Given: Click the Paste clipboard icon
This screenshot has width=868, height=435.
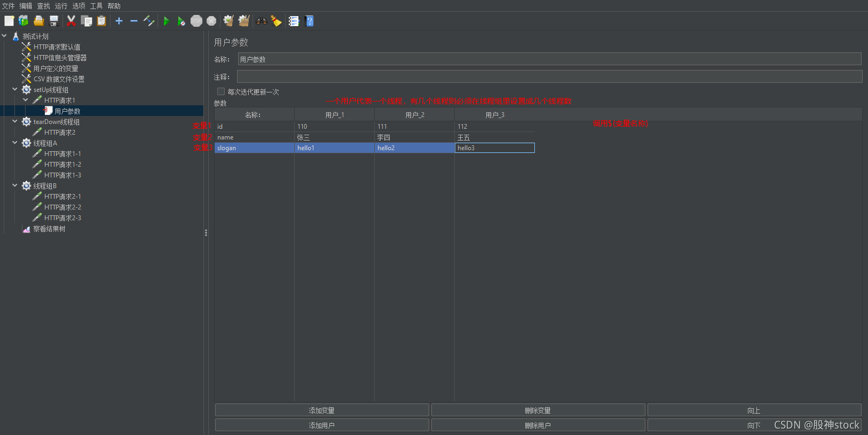Looking at the screenshot, I should point(101,21).
